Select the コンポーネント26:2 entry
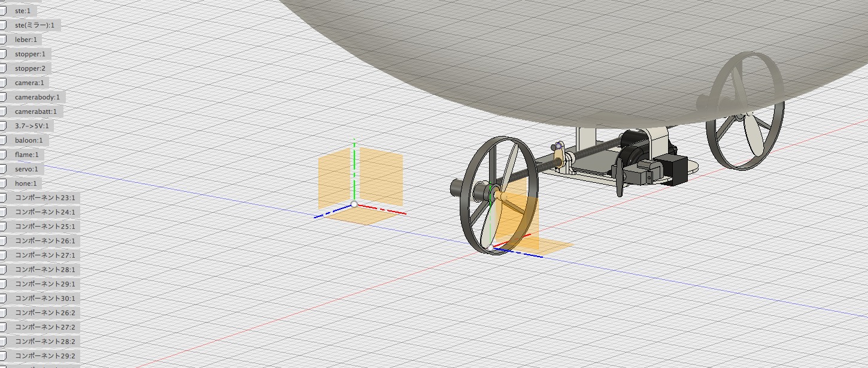The height and width of the screenshot is (368, 868). pos(45,313)
